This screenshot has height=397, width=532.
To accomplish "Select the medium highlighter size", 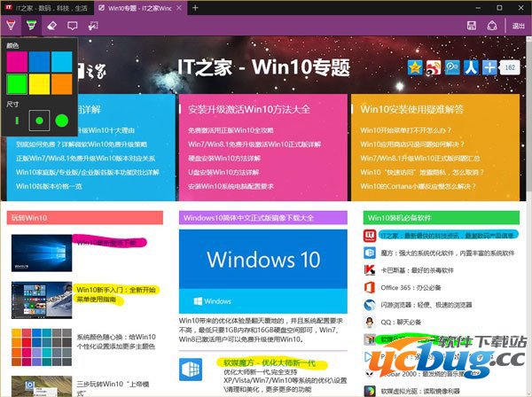I will tap(39, 121).
